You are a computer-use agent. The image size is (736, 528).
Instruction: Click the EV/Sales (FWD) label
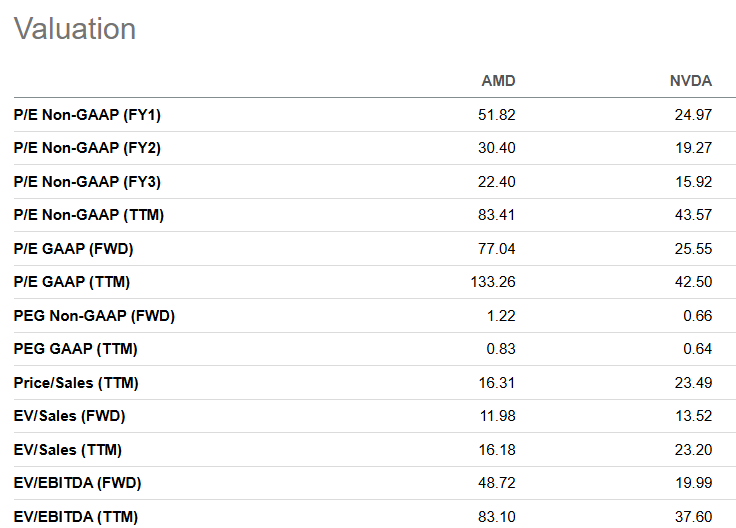click(69, 416)
